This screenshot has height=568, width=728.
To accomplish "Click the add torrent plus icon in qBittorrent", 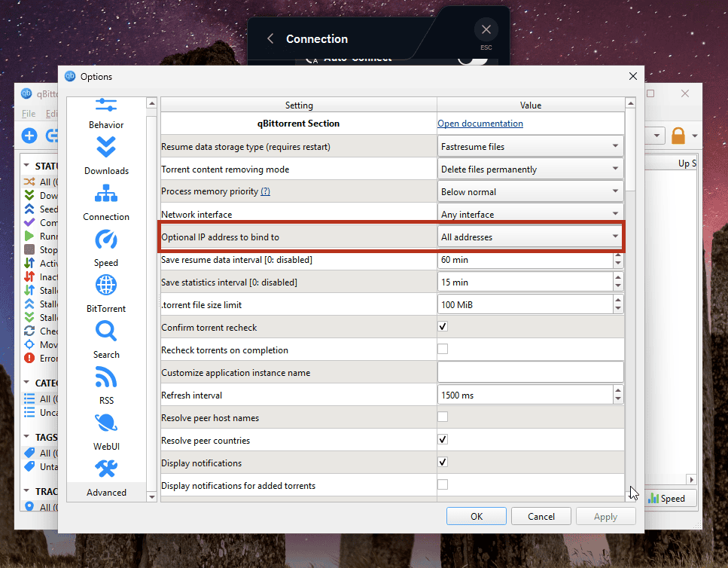I will pos(29,136).
